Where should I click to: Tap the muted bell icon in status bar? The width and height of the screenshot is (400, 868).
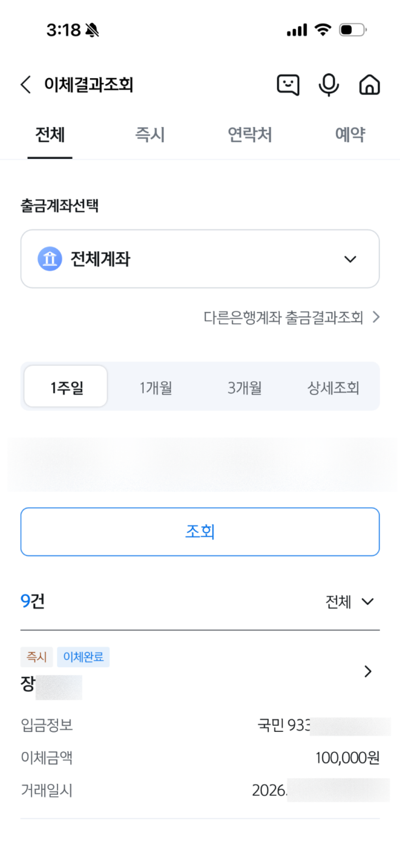(x=92, y=30)
